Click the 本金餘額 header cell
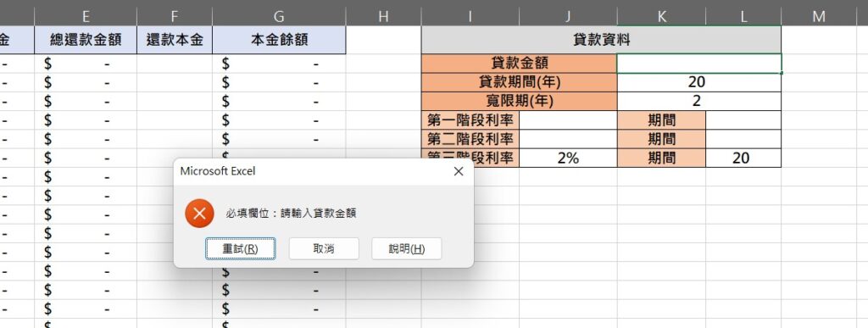The height and width of the screenshot is (328, 868). [279, 40]
